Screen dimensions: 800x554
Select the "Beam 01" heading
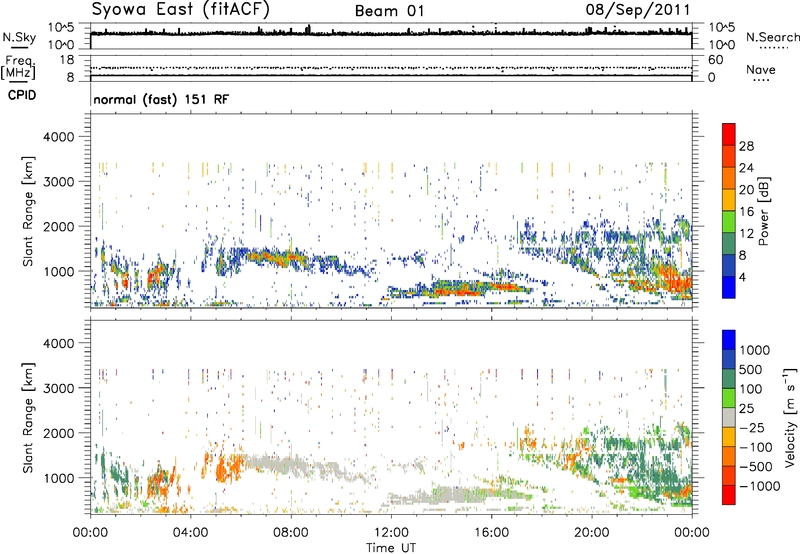click(390, 11)
